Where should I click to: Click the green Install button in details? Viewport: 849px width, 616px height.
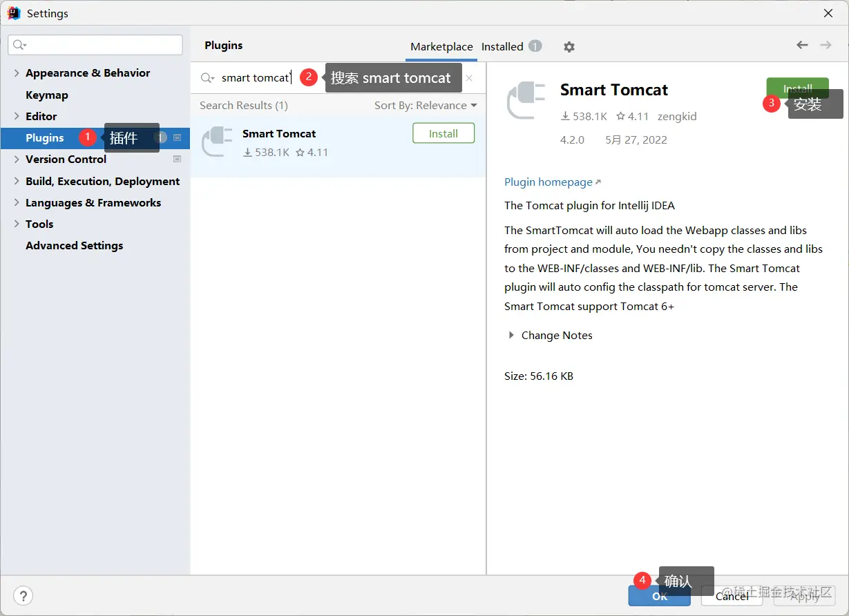pyautogui.click(x=797, y=88)
